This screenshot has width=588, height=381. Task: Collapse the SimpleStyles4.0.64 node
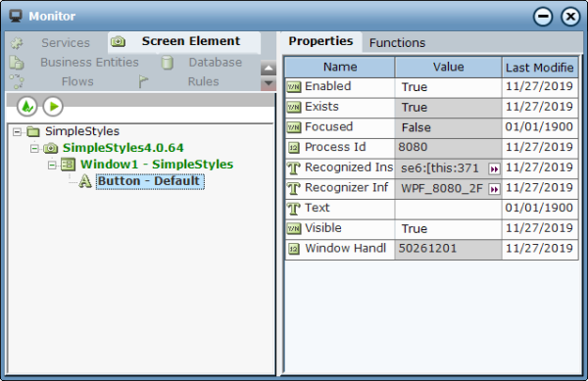pos(34,148)
